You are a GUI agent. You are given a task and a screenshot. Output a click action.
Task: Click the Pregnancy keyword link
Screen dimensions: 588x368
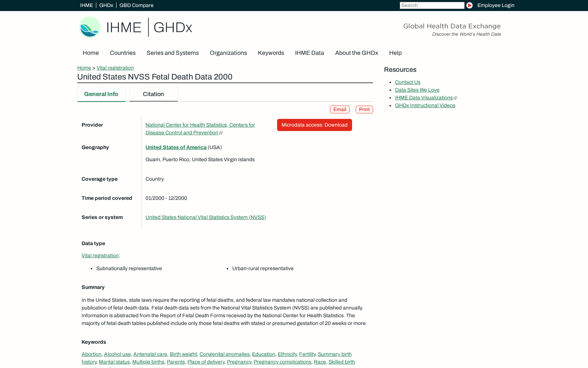[239, 362]
